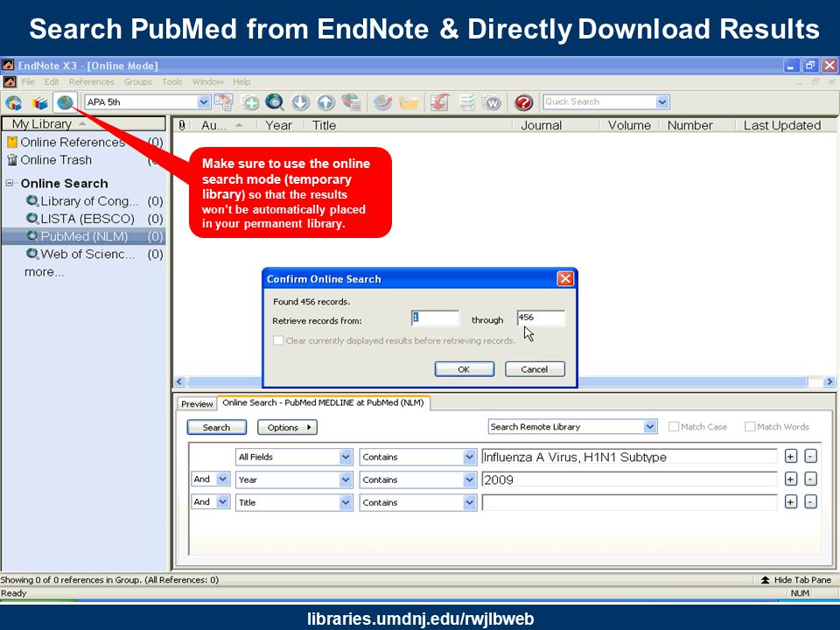840x630 pixels.
Task: Enable the Match Words checkbox
Action: pos(750,426)
